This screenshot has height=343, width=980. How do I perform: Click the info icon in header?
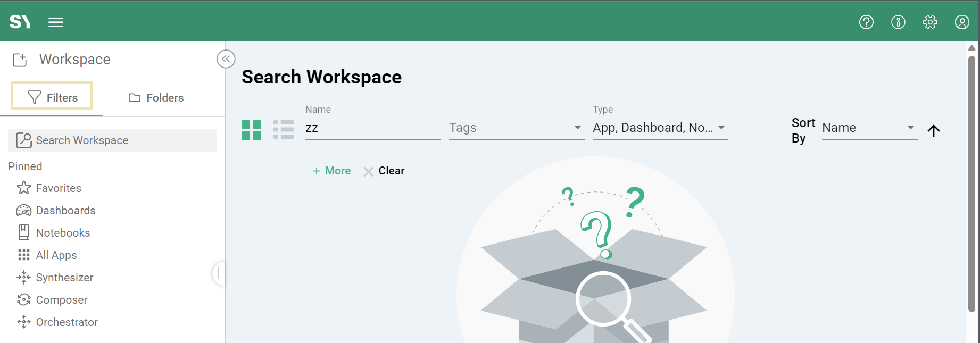coord(898,22)
